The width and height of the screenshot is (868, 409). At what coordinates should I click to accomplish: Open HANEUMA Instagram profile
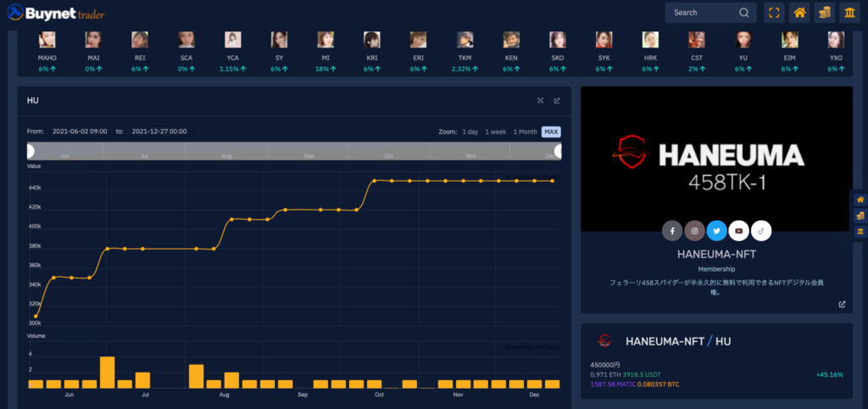(695, 231)
